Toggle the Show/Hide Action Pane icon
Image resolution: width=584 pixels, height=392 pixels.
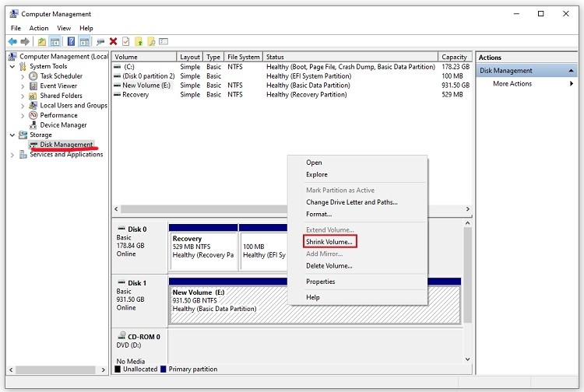click(85, 42)
